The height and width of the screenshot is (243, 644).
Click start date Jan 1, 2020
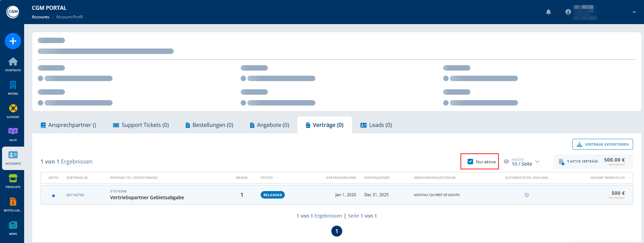coord(346,195)
